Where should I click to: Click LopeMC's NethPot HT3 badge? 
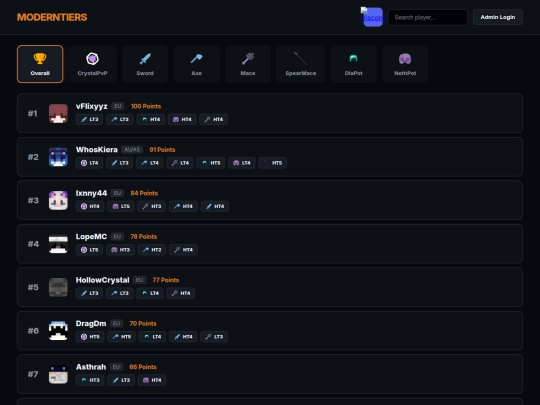tap(121, 250)
